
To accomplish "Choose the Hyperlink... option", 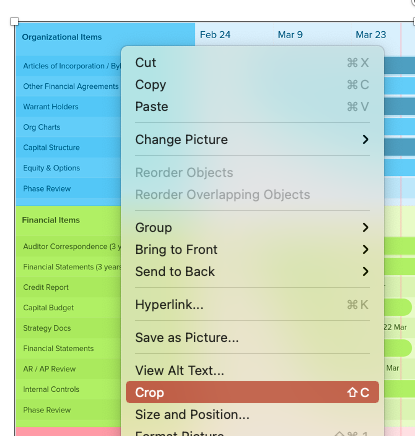I will click(252, 305).
